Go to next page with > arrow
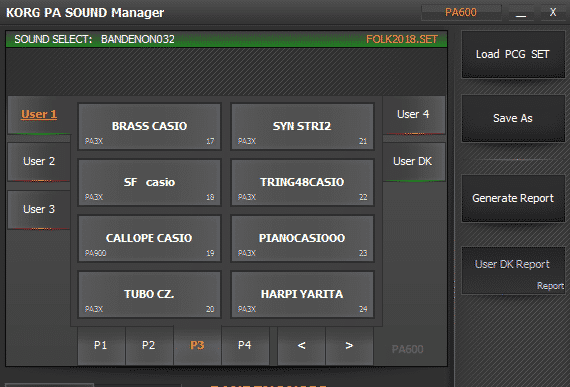Image resolution: width=570 pixels, height=387 pixels. (x=349, y=345)
